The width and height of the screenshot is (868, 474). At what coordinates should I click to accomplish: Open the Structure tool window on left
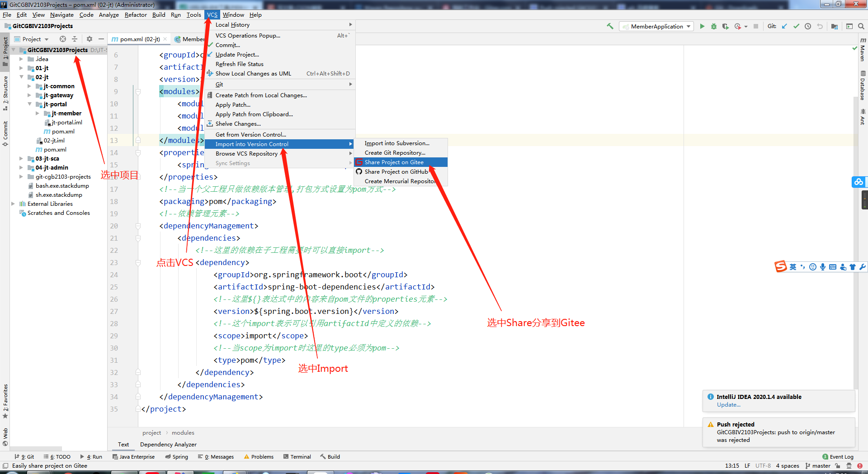5,93
